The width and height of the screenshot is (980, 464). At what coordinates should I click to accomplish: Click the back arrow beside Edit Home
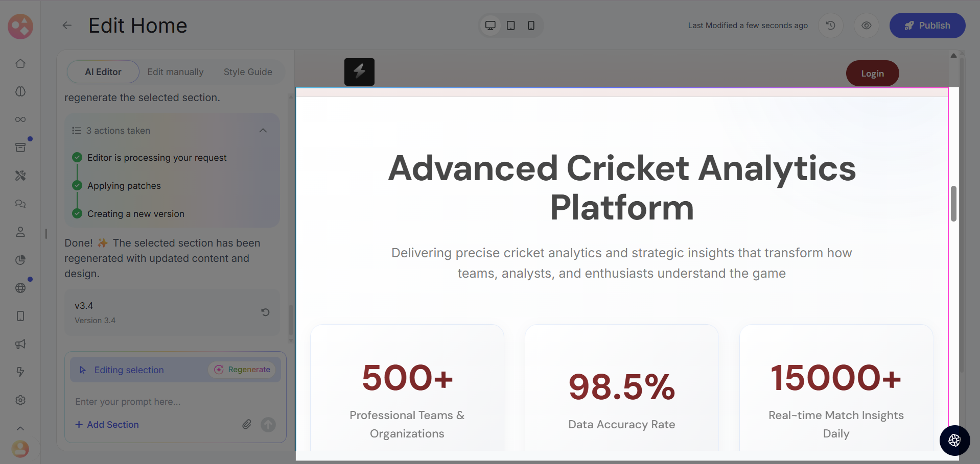pyautogui.click(x=67, y=26)
